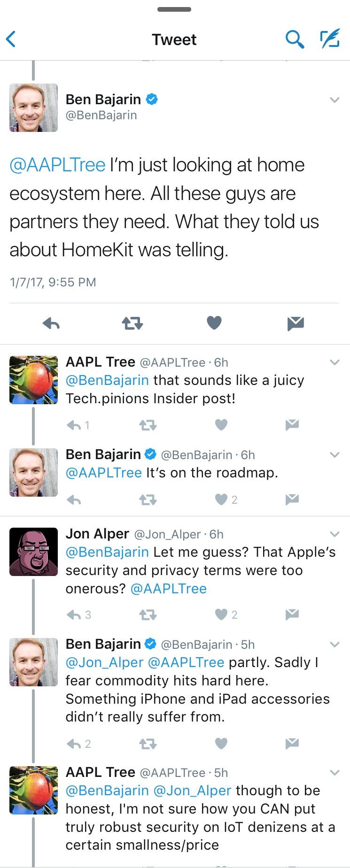
Task: Like Jon Alper's security terms tweet
Action: (221, 615)
